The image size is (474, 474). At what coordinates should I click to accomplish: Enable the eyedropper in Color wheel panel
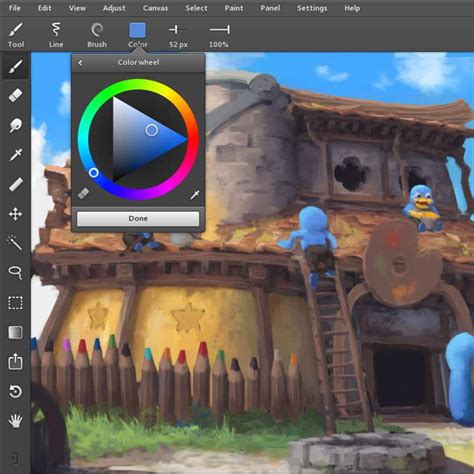tap(195, 195)
